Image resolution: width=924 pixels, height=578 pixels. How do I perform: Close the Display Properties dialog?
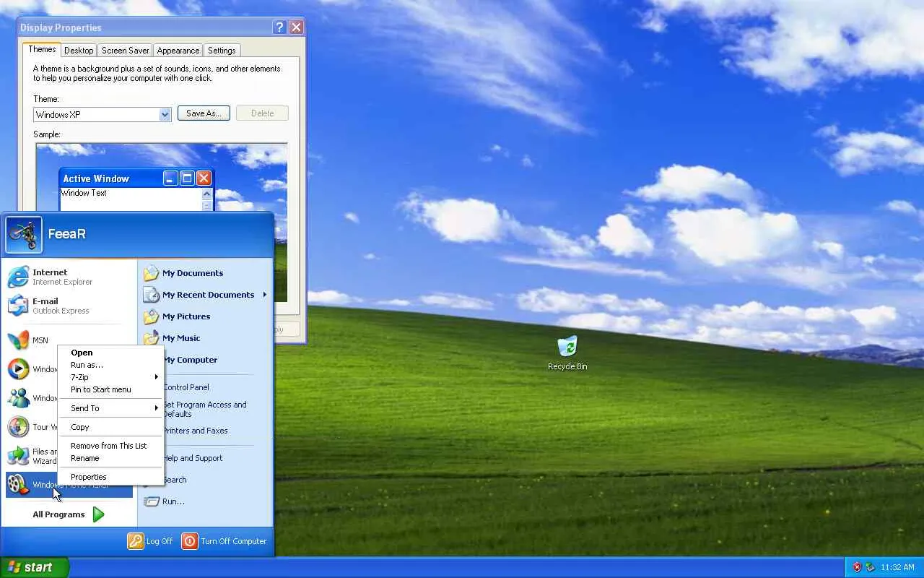296,27
